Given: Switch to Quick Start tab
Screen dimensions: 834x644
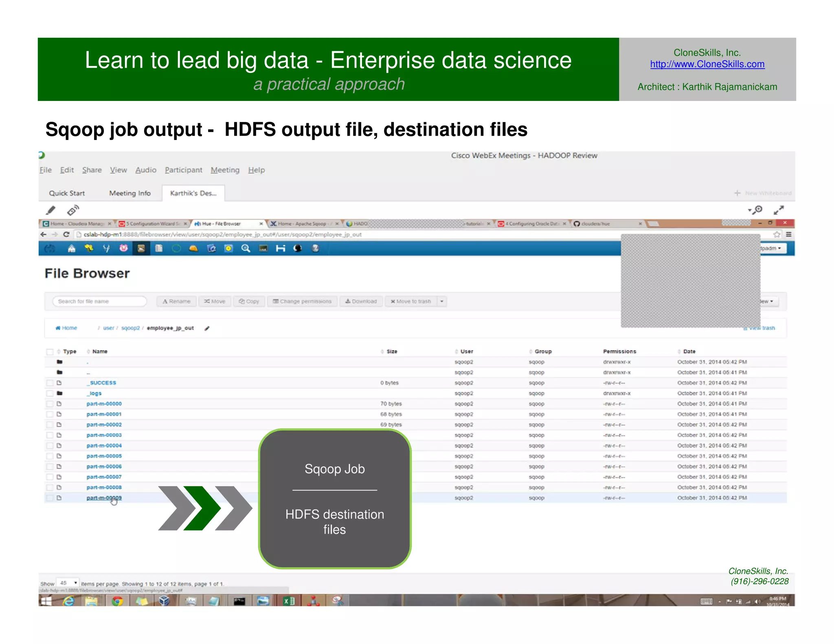Looking at the screenshot, I should pyautogui.click(x=67, y=193).
